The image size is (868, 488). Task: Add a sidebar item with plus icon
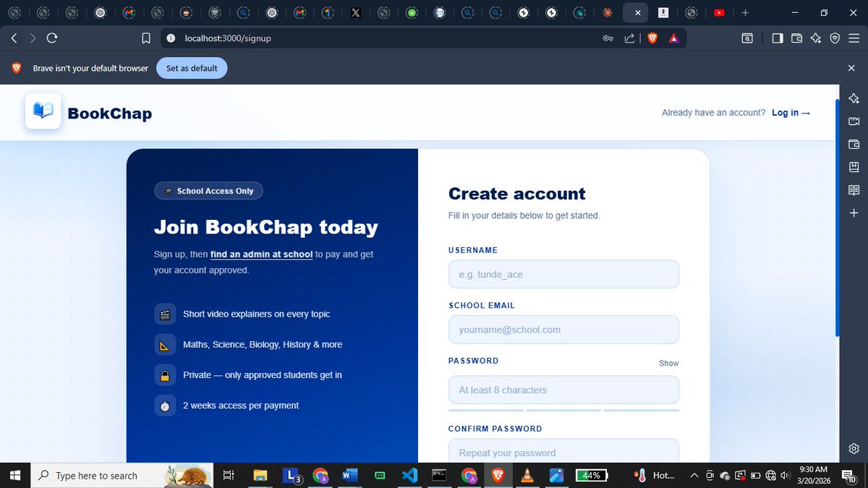[854, 213]
